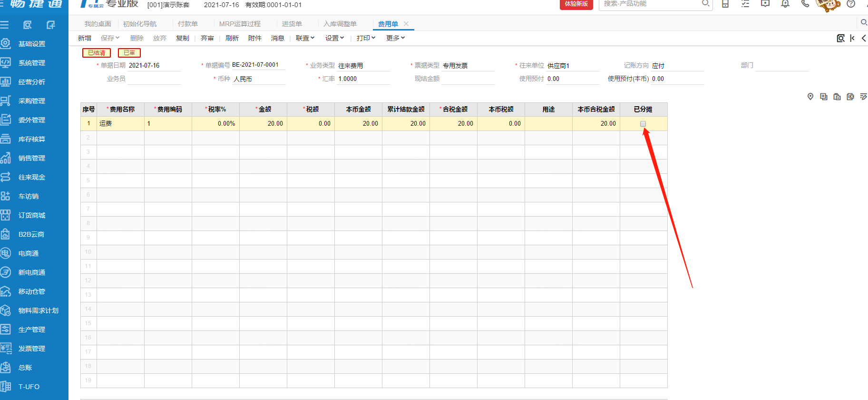Jump to first record with the first-record icon
Viewport: 868px width, 400px height.
(x=852, y=38)
